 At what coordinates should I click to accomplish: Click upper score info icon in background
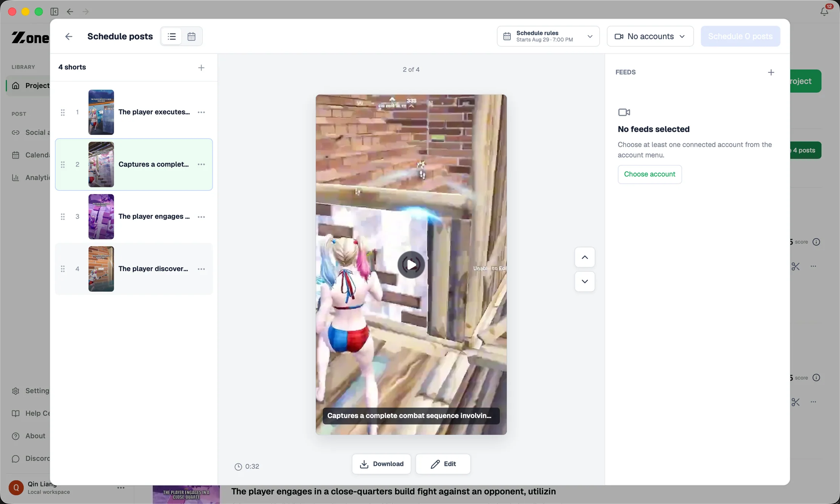(x=816, y=242)
